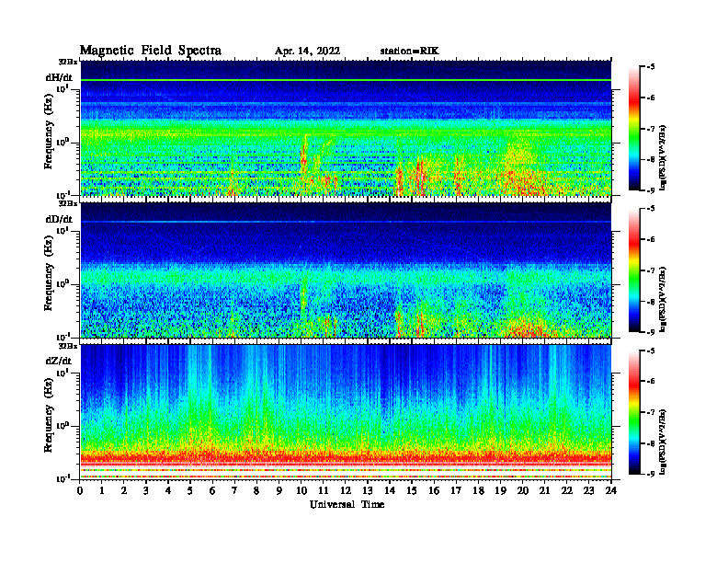Click the '-9' value on dH/dt color scale

[x=651, y=190]
